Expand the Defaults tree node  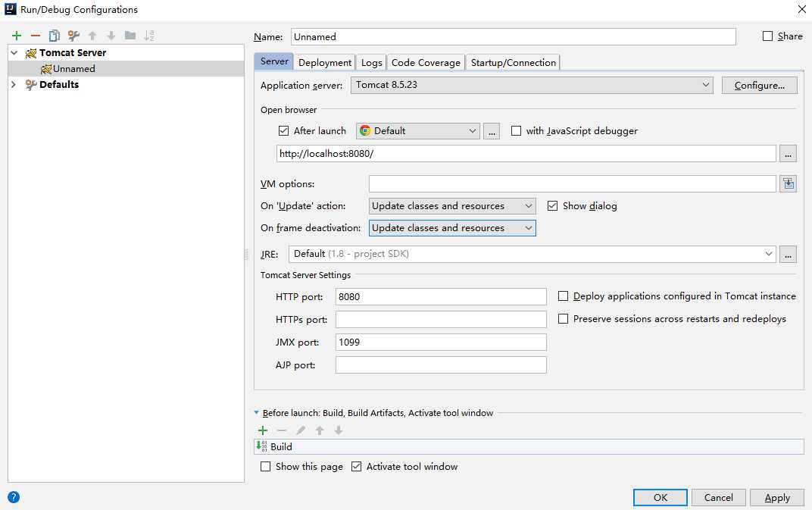point(14,84)
